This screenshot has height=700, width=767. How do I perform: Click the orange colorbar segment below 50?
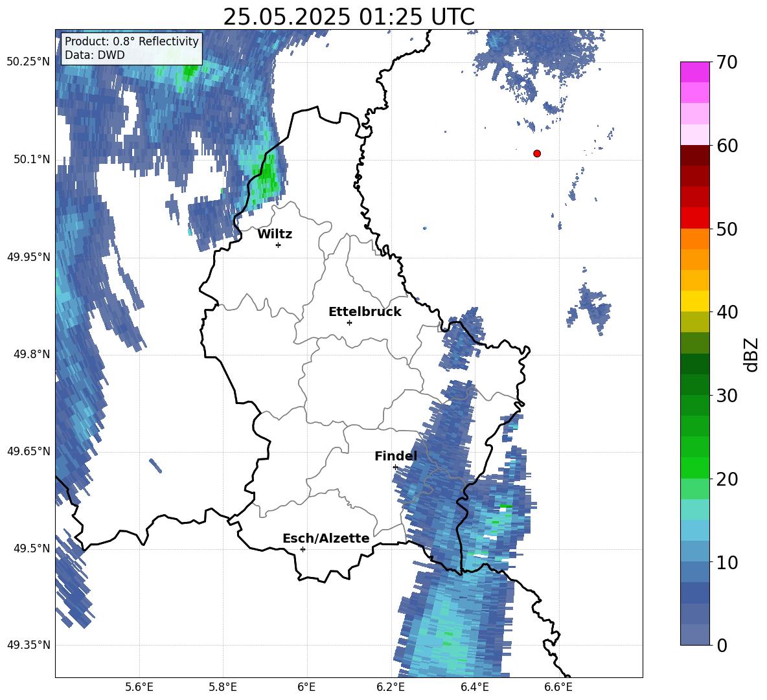click(x=694, y=239)
